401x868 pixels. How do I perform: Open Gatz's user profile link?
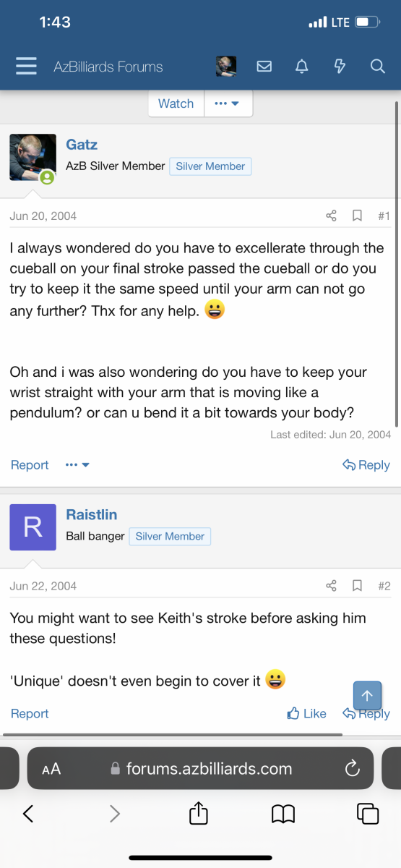click(82, 145)
